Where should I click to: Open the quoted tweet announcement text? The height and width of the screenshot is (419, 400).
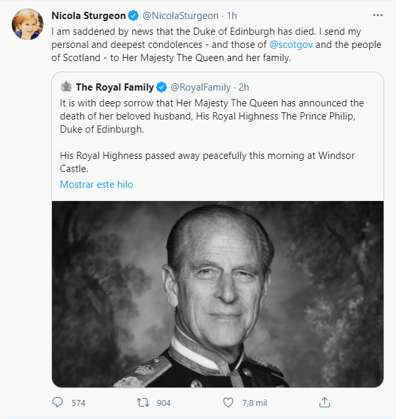click(212, 136)
